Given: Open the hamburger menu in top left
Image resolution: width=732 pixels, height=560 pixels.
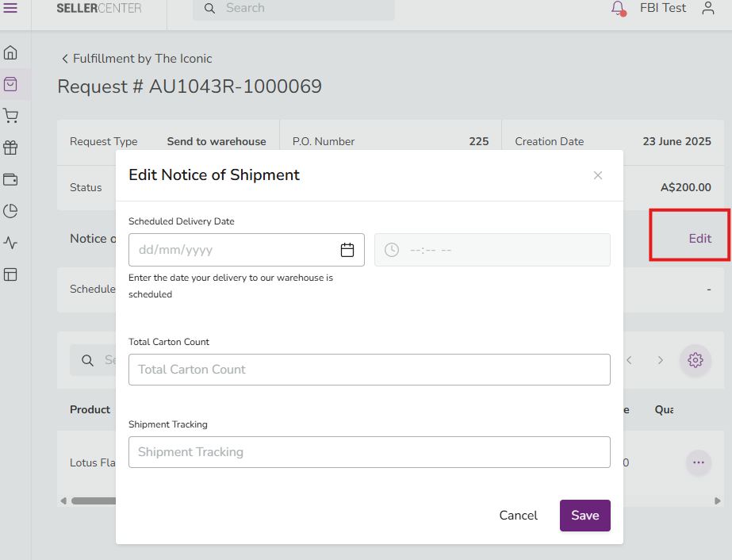Looking at the screenshot, I should (x=10, y=8).
